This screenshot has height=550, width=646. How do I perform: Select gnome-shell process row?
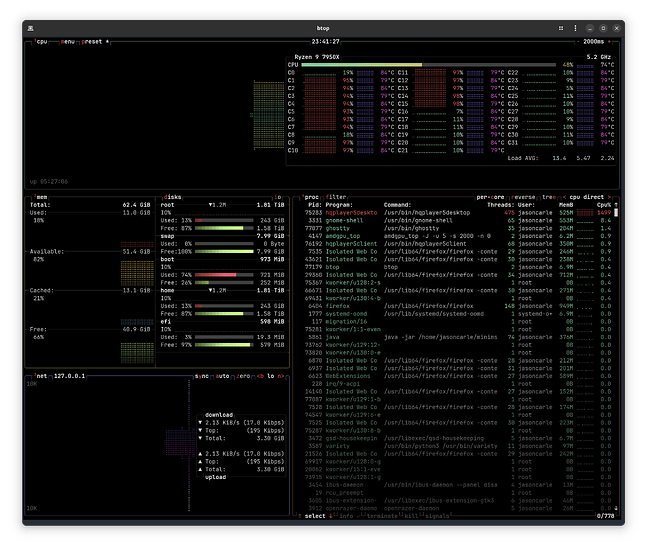point(457,220)
